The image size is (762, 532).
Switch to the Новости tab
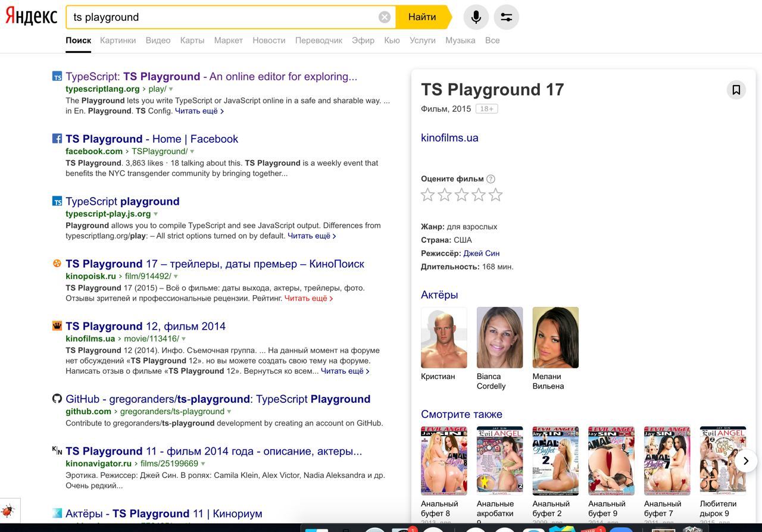[269, 40]
